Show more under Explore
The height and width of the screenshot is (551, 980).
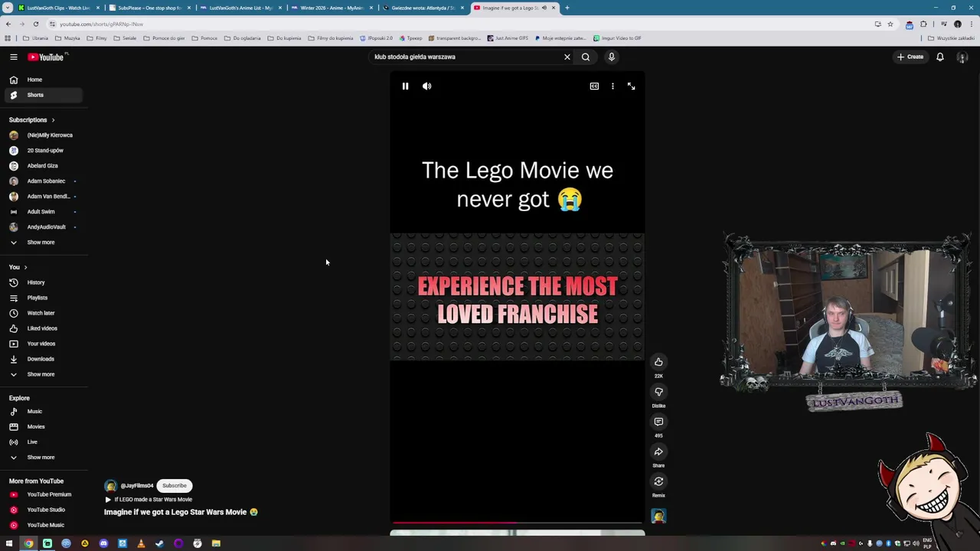[x=42, y=458]
